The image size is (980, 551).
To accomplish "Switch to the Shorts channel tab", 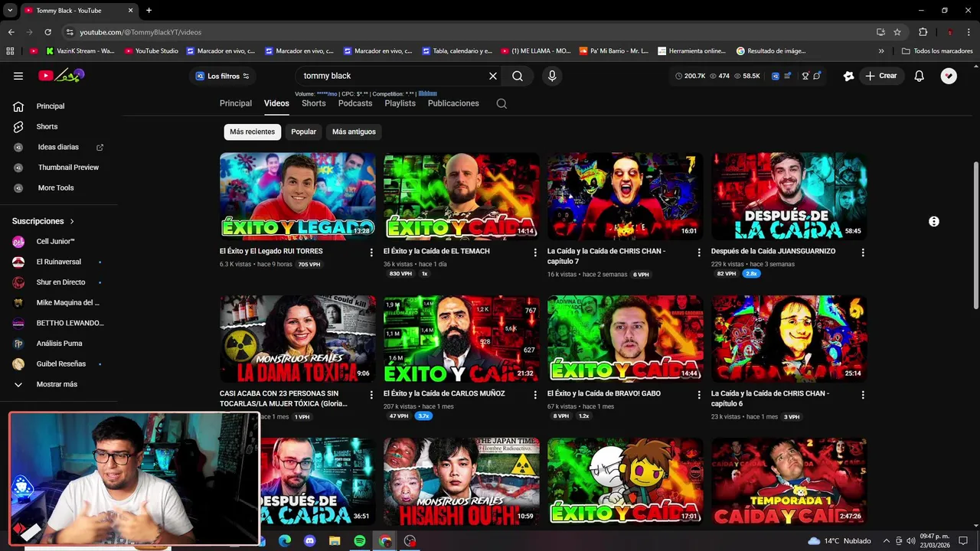I will pyautogui.click(x=313, y=103).
